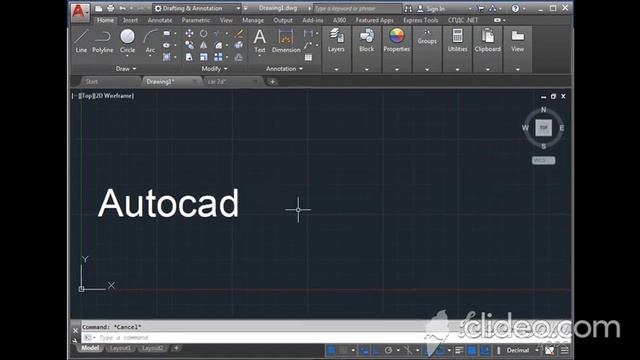This screenshot has width=640, height=360.
Task: Click the Ellipse draw icon
Action: click(167, 45)
